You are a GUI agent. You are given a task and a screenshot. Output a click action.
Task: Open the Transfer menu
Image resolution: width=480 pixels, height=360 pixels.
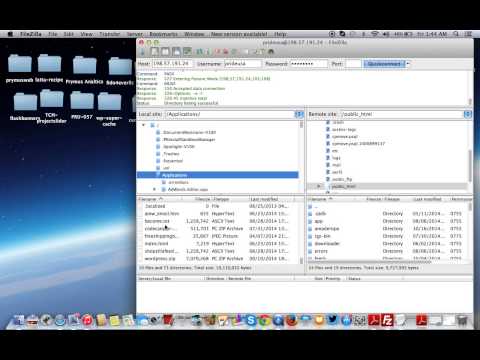[x=109, y=34]
